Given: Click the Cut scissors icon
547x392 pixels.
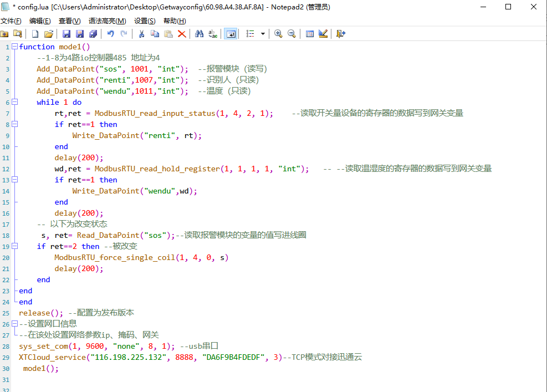Looking at the screenshot, I should (141, 34).
